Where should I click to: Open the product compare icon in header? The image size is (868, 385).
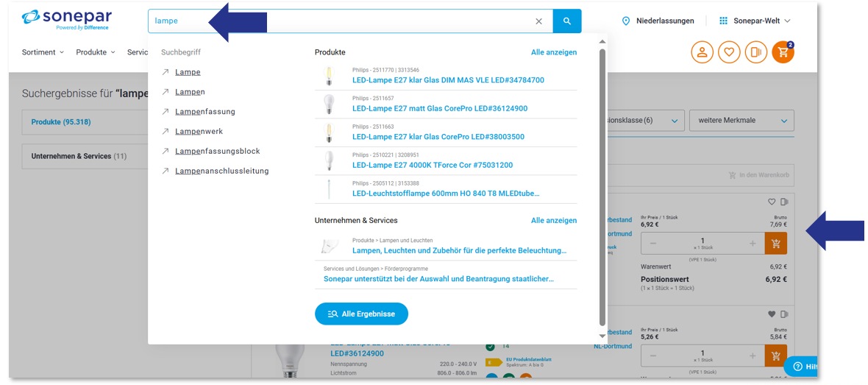pos(756,52)
